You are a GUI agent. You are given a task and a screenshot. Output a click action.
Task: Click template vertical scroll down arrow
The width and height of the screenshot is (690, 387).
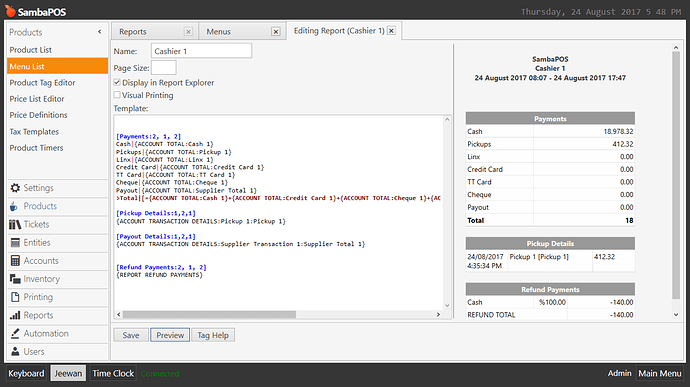coord(447,306)
